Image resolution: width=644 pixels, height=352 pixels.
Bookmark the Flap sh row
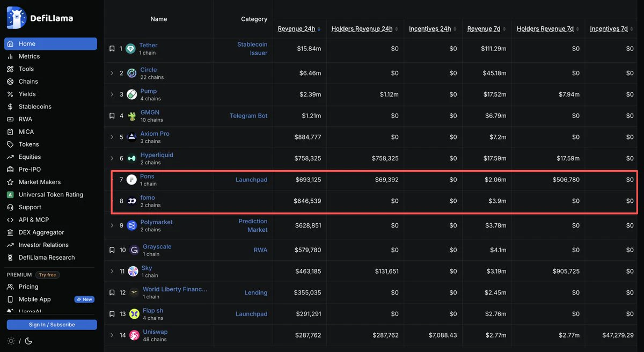tap(112, 314)
